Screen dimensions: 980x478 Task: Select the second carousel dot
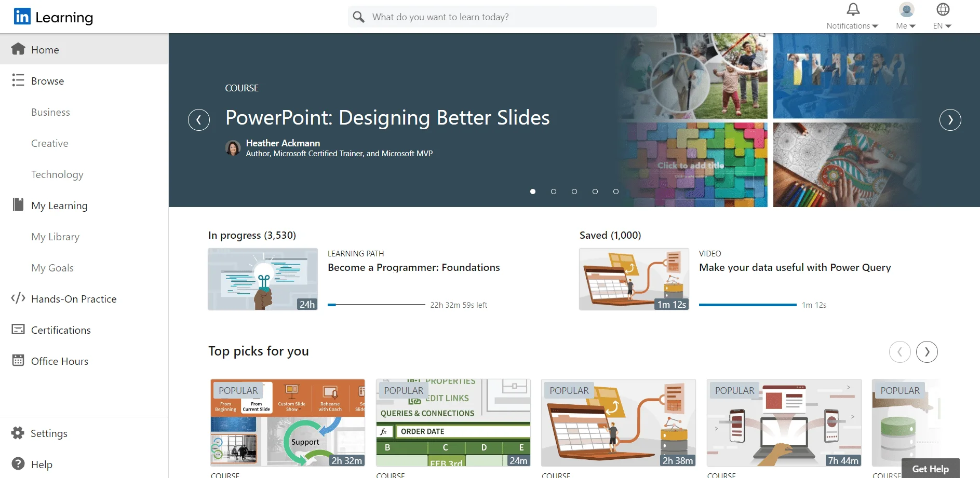coord(554,192)
